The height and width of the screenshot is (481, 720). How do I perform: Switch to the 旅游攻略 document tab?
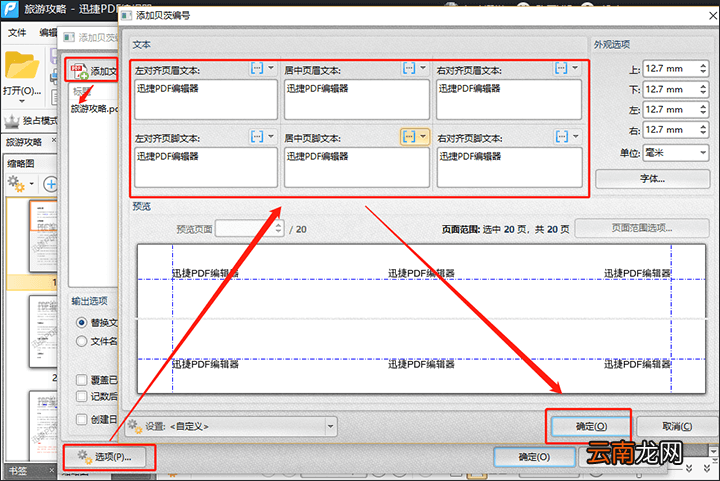click(x=24, y=142)
